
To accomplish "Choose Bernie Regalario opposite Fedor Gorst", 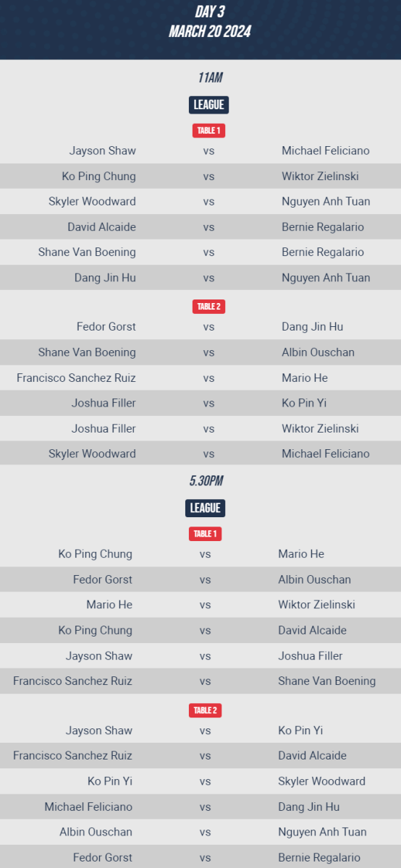I will 319,857.
